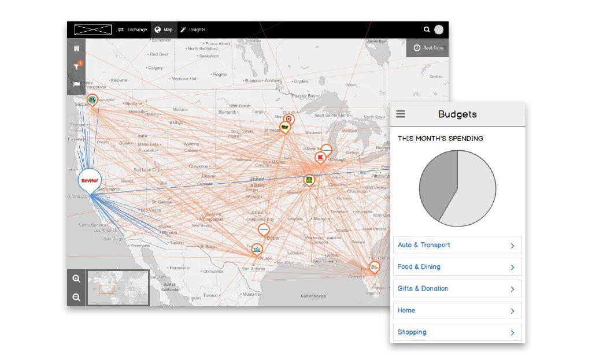
Task: Zoom out on the map
Action: tap(76, 298)
